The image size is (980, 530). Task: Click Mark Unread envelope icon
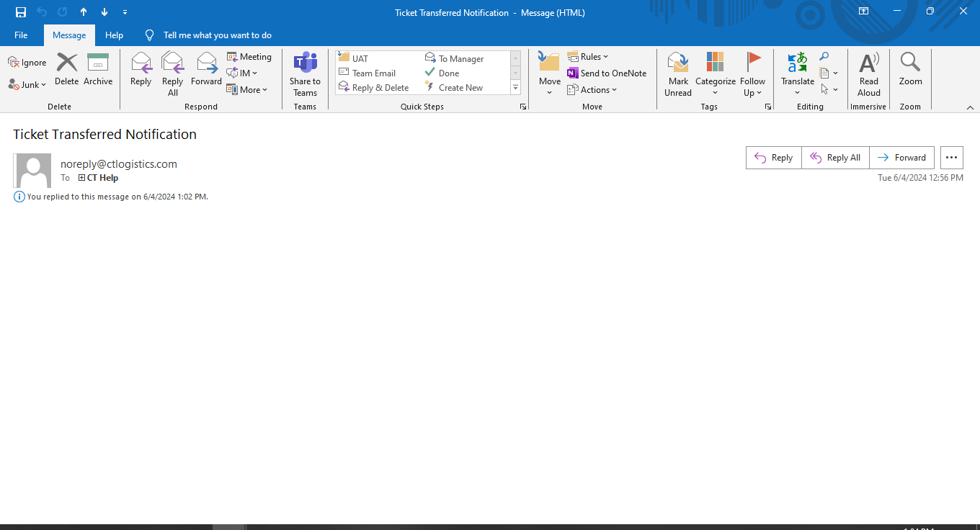677,63
